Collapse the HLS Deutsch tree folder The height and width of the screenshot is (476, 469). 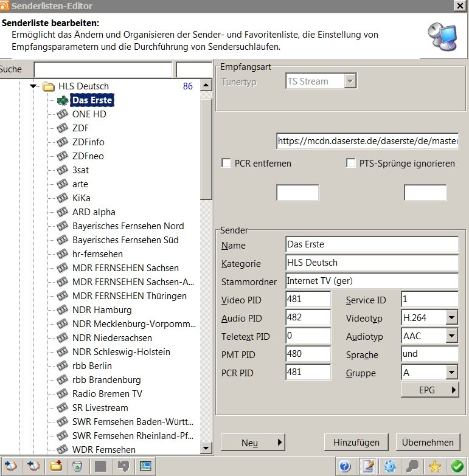(x=33, y=86)
